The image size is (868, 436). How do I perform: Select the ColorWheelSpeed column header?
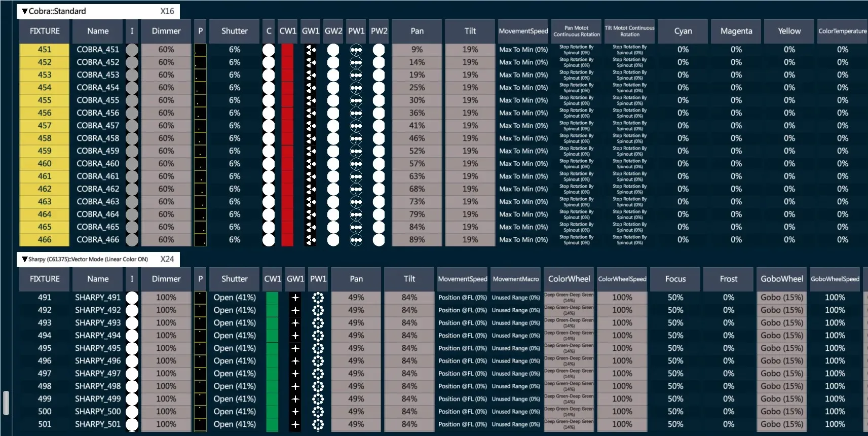coord(622,279)
